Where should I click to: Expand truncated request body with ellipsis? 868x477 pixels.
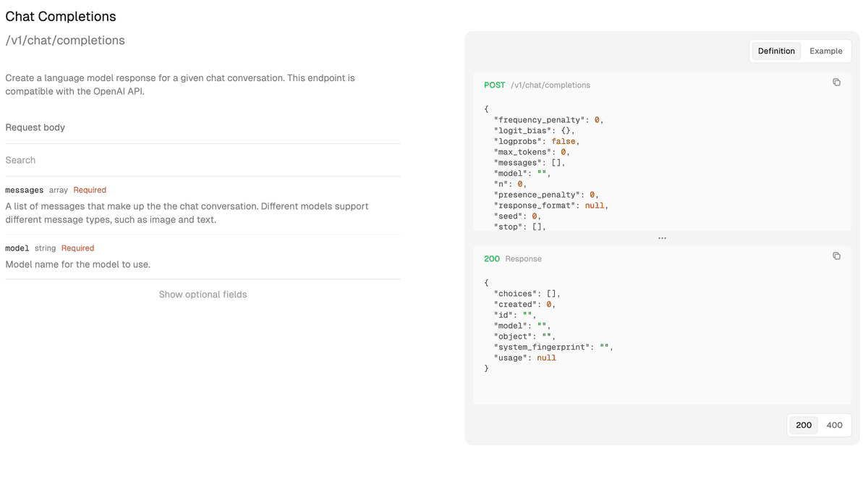click(662, 237)
